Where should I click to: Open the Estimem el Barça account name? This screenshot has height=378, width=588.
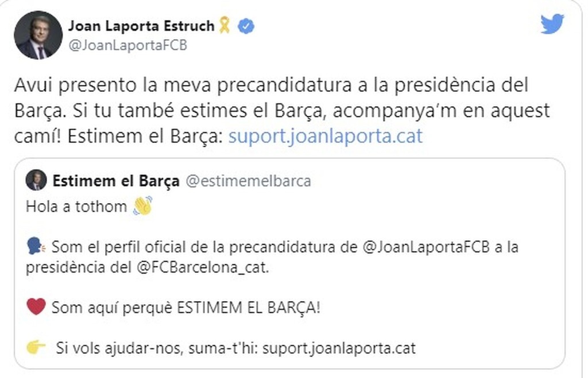116,181
